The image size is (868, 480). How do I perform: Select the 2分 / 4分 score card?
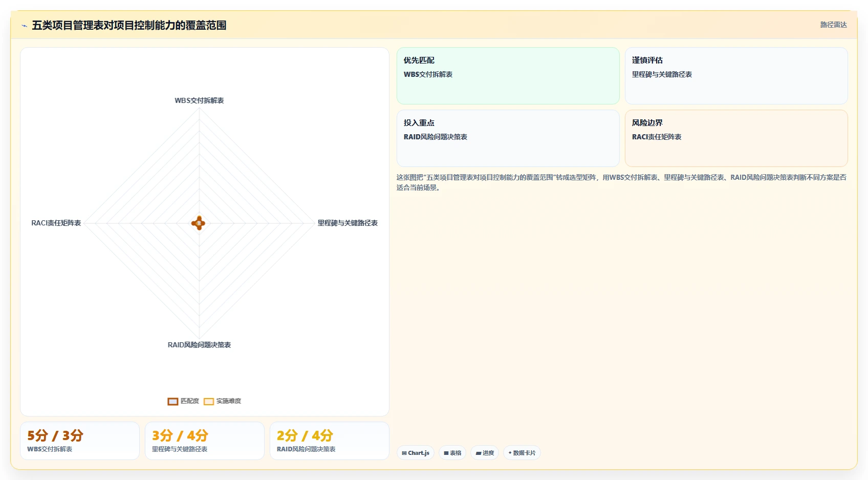tap(330, 441)
